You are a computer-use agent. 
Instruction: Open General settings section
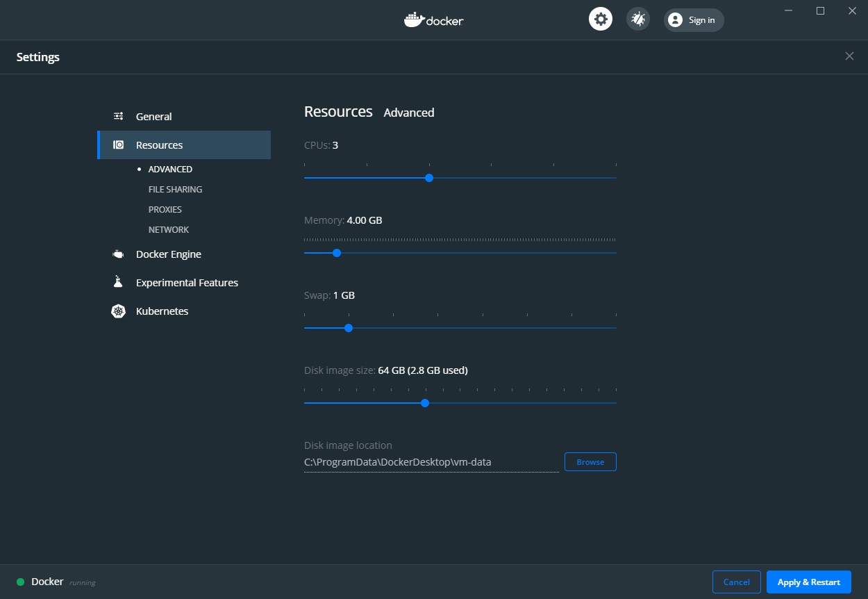[153, 117]
